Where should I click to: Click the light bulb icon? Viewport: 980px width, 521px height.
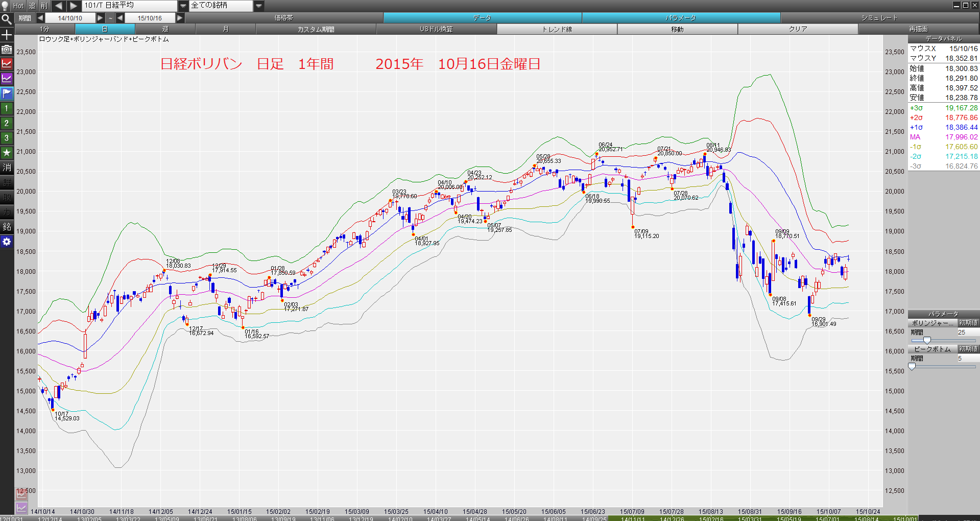(5, 6)
